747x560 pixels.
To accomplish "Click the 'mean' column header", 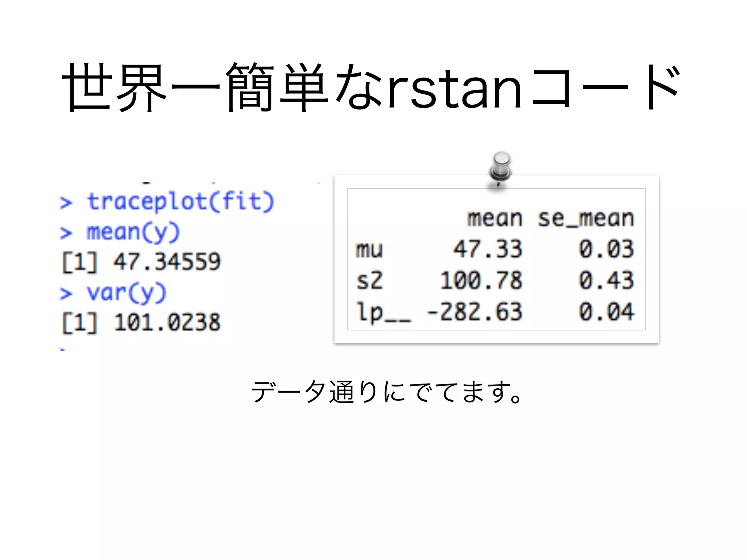I will tap(495, 219).
